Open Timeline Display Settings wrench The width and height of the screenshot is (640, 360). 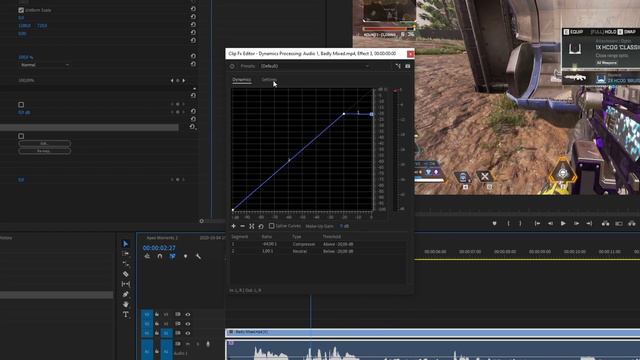click(x=198, y=256)
